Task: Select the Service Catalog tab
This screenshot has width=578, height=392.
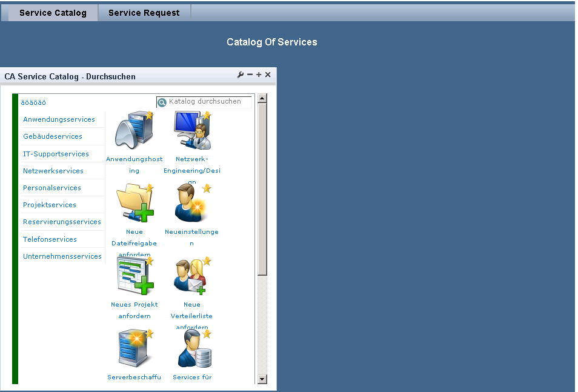Action: pyautogui.click(x=53, y=13)
